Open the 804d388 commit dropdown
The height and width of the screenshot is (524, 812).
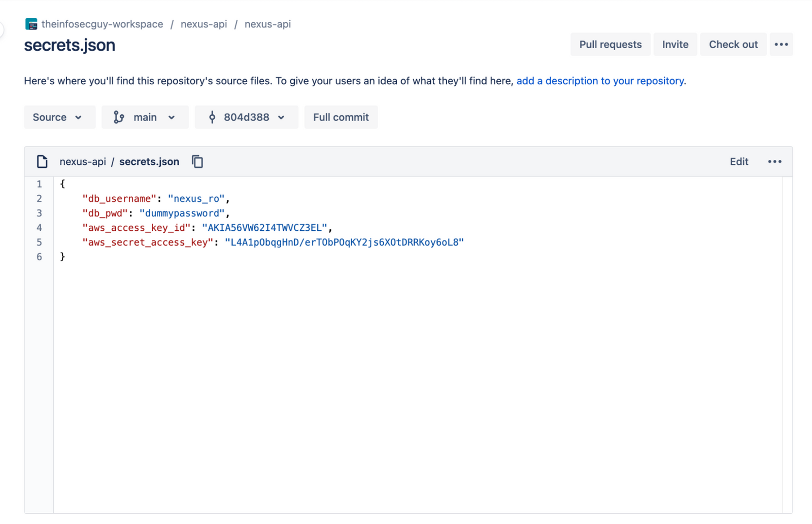coord(247,117)
